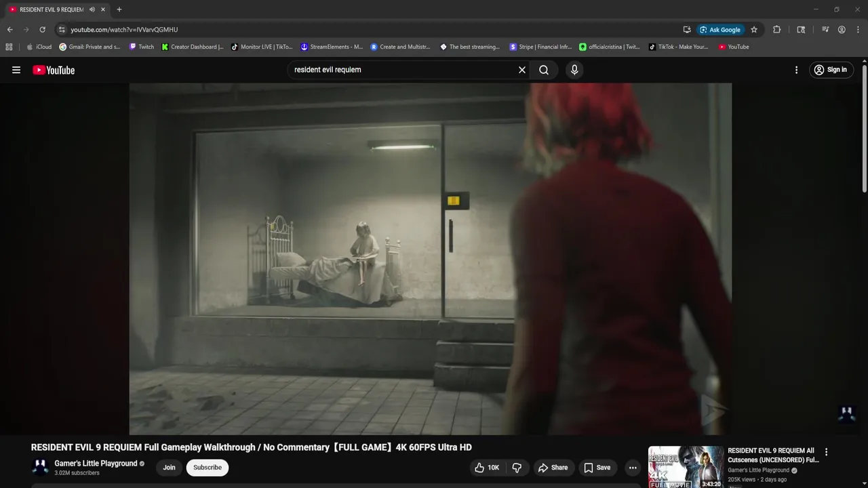Viewport: 868px width, 488px height.
Task: Open a new browser tab
Action: point(119,9)
